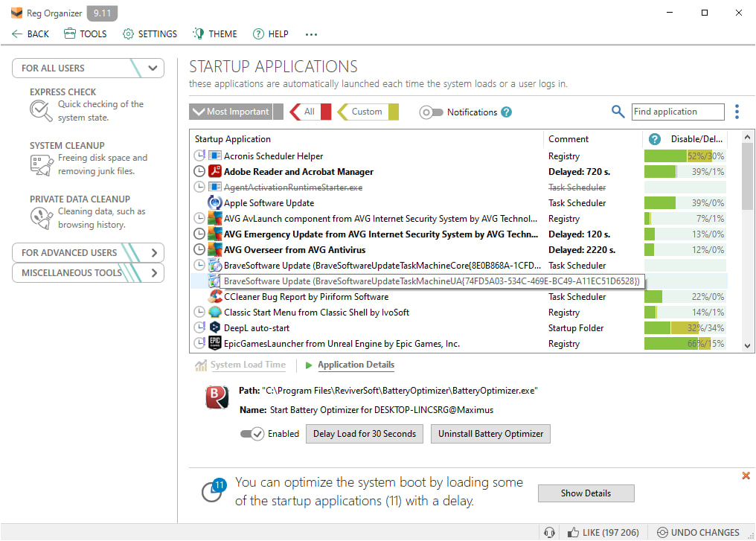Image resolution: width=756 pixels, height=541 pixels.
Task: Toggle the Notifications switch
Action: coord(431,112)
